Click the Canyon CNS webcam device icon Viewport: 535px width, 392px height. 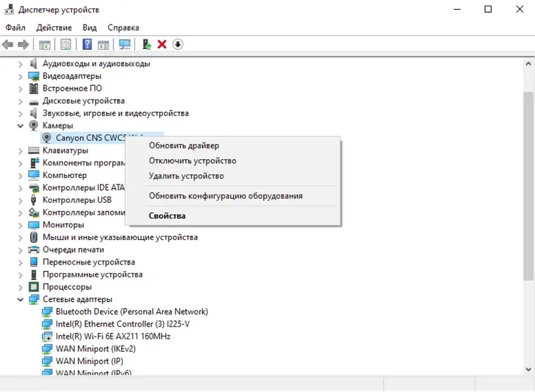(46, 138)
